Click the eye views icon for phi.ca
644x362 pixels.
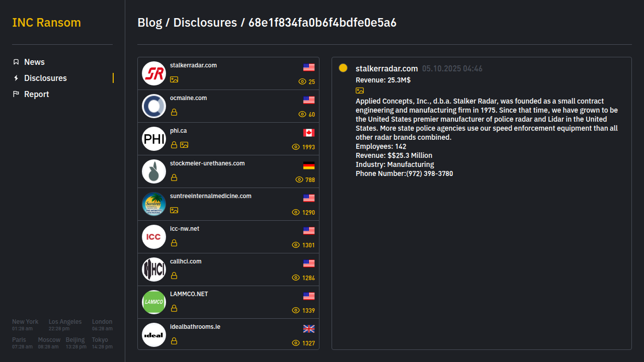click(296, 147)
